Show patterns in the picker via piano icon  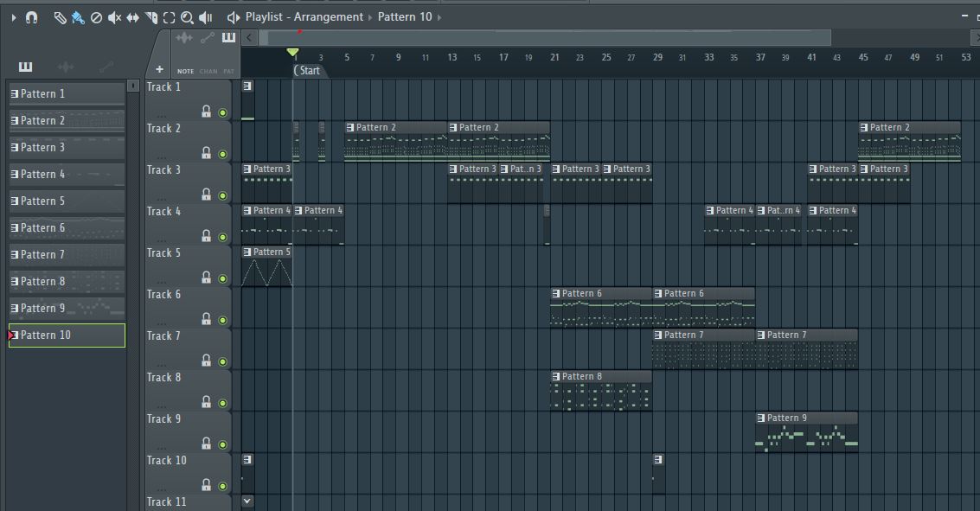point(26,67)
